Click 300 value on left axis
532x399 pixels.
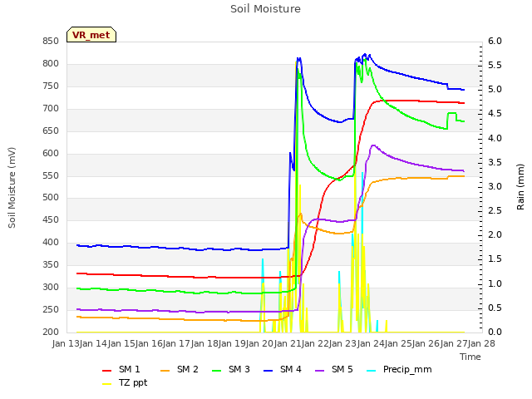51,288
